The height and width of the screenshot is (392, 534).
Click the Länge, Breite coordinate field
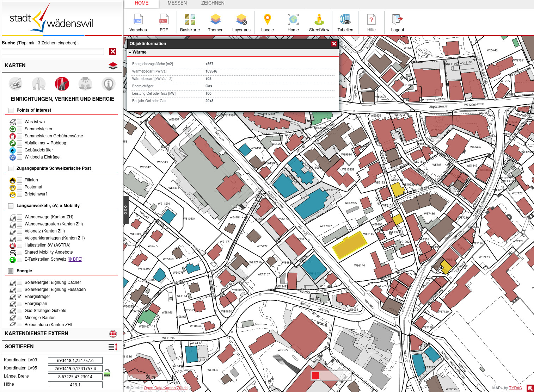[75, 377]
